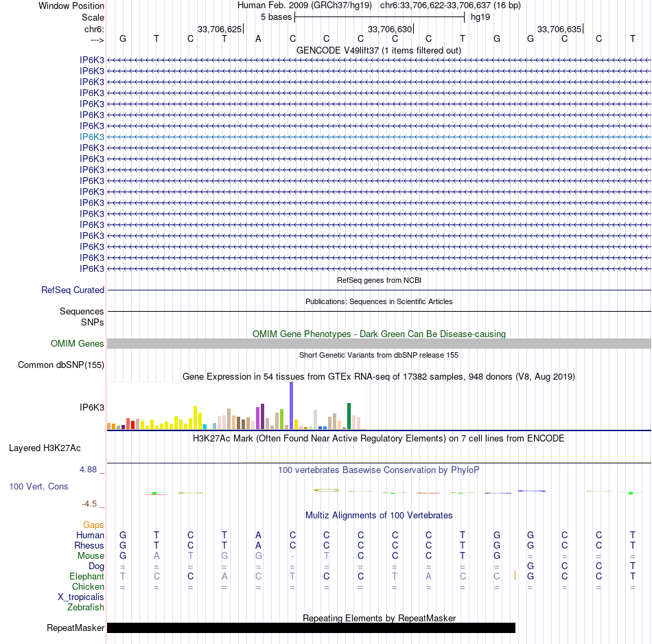Open the 100 vertebrates Basewise Conservation by PhyloP title

coord(379,470)
